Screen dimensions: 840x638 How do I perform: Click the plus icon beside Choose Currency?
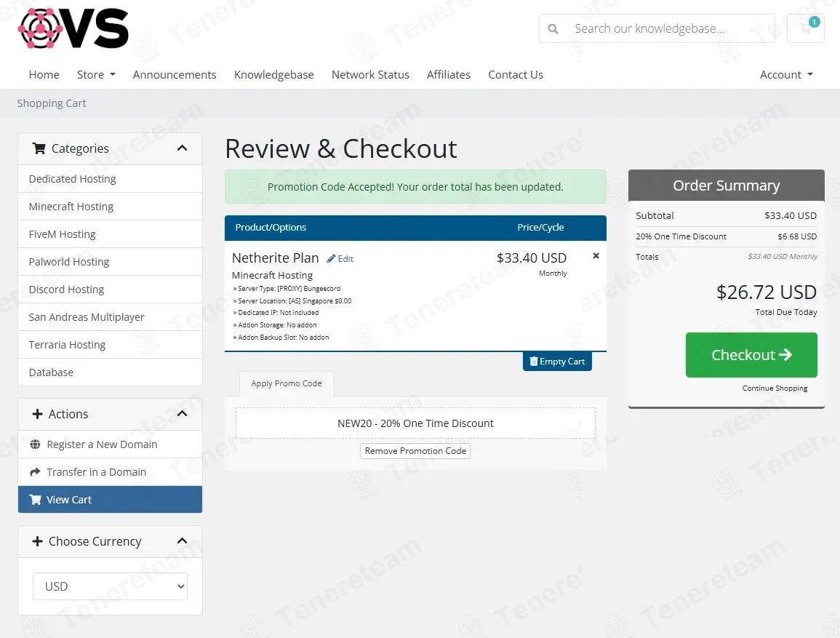[x=38, y=541]
